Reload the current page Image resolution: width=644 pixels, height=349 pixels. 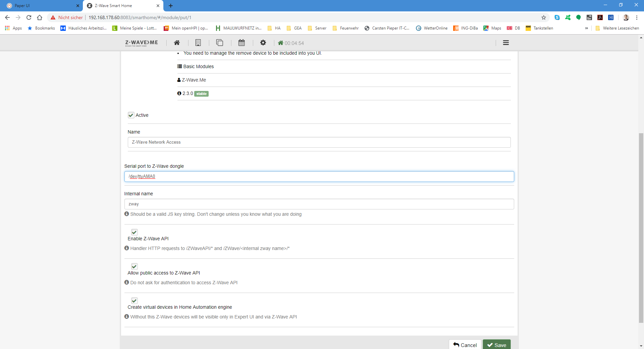tap(29, 17)
